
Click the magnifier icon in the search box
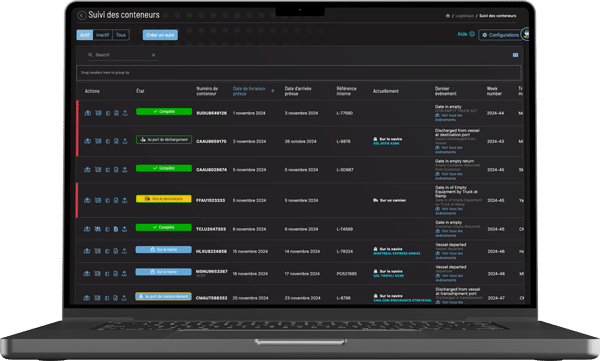(90, 55)
